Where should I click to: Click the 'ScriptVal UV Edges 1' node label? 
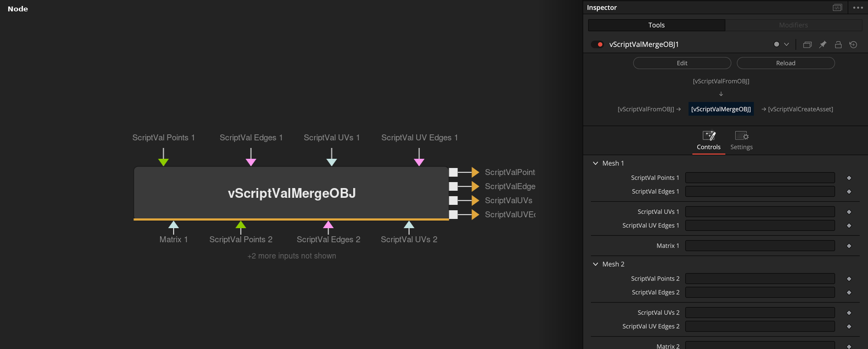(x=419, y=138)
